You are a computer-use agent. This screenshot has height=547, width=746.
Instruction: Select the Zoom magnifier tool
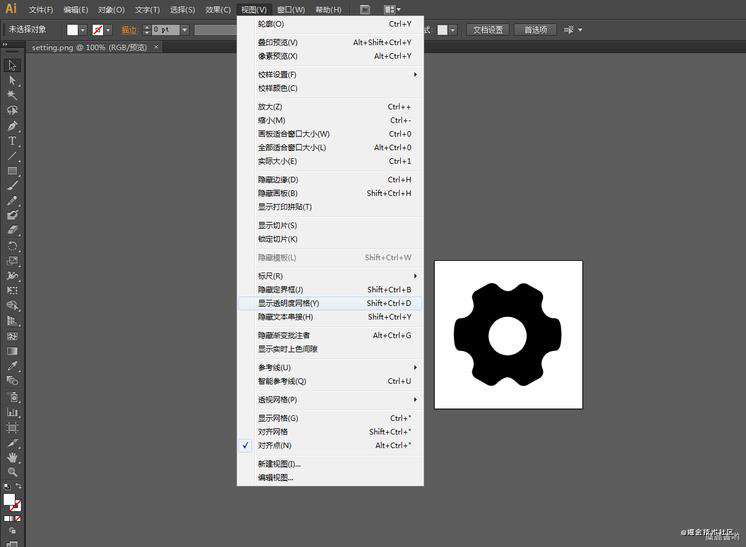pos(12,472)
